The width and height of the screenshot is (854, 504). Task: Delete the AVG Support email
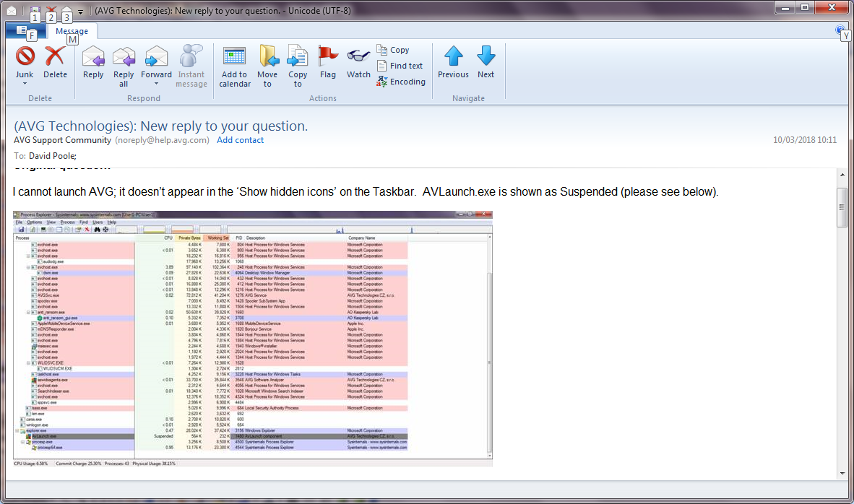[x=55, y=63]
